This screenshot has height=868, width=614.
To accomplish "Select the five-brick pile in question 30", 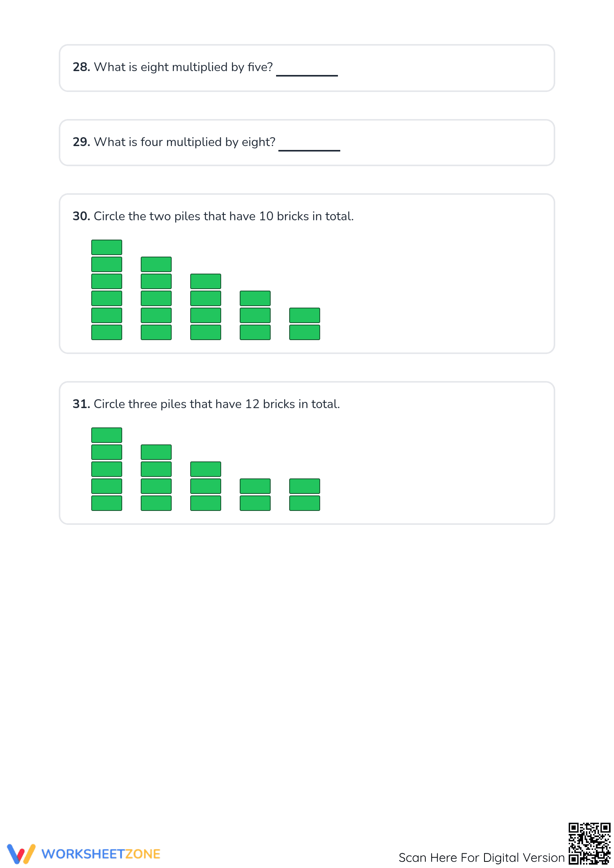I will 156,298.
